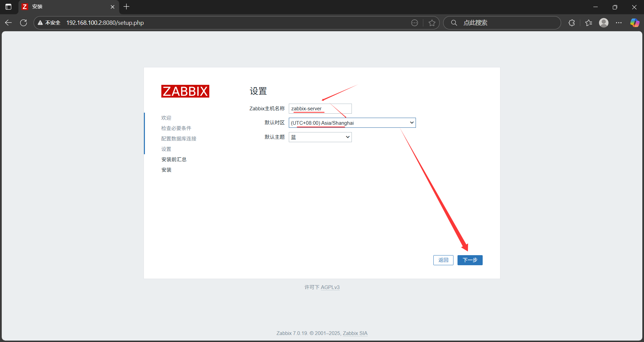Viewport: 644px width, 342px height.
Task: Click the 返回 button
Action: click(443, 260)
